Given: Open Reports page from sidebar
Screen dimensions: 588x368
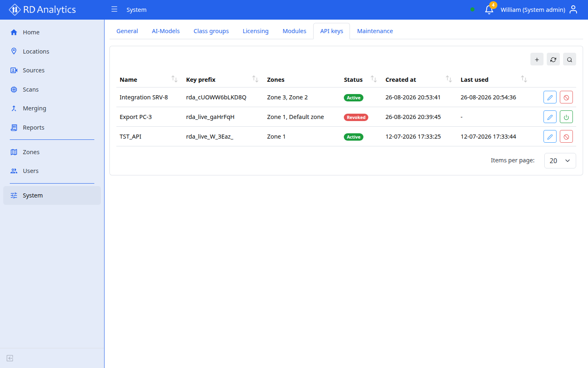Looking at the screenshot, I should tap(52, 128).
